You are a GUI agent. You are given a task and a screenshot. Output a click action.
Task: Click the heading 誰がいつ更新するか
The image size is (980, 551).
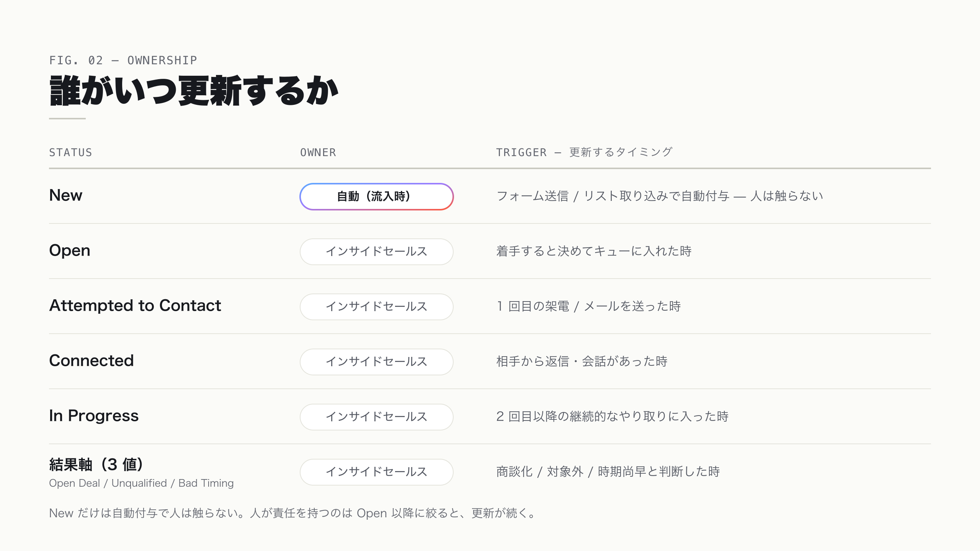click(x=194, y=91)
